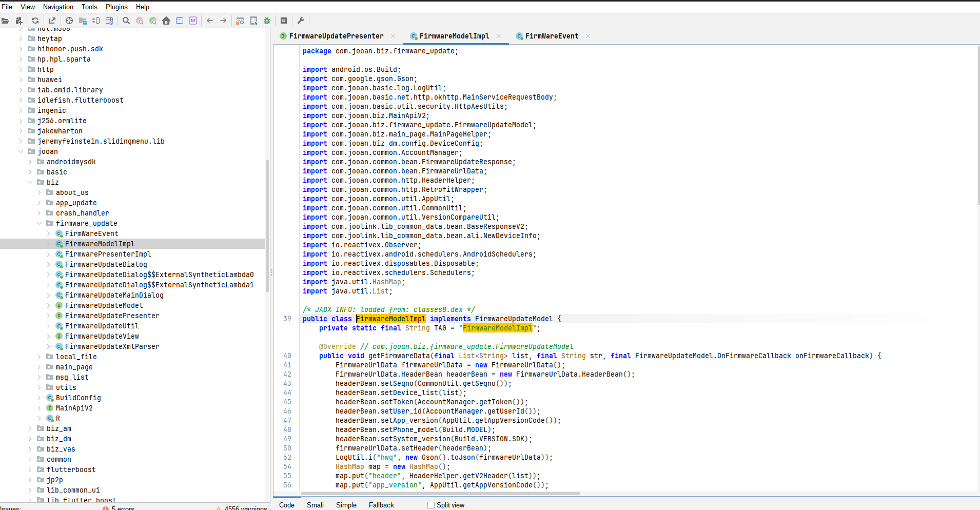
Task: Collapse the firmware_update package
Action: click(x=40, y=223)
